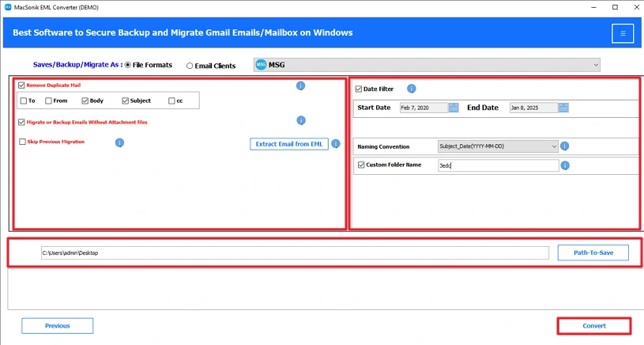Image resolution: width=644 pixels, height=345 pixels.
Task: Click the Convert button
Action: coord(594,326)
